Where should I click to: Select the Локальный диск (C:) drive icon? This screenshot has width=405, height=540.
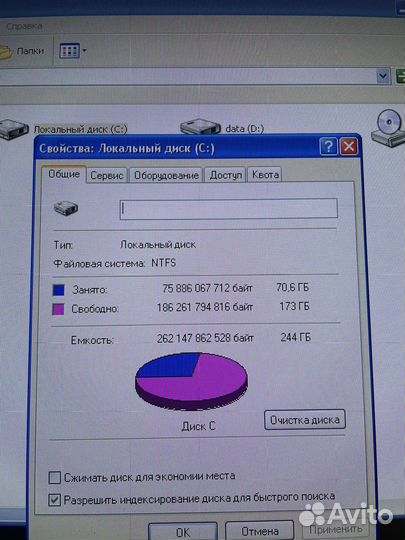[x=14, y=129]
